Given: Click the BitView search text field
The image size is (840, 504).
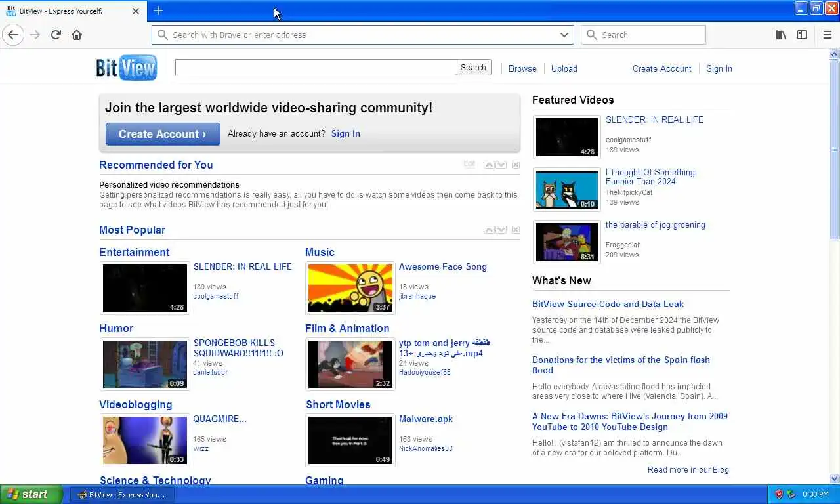Looking at the screenshot, I should (316, 67).
